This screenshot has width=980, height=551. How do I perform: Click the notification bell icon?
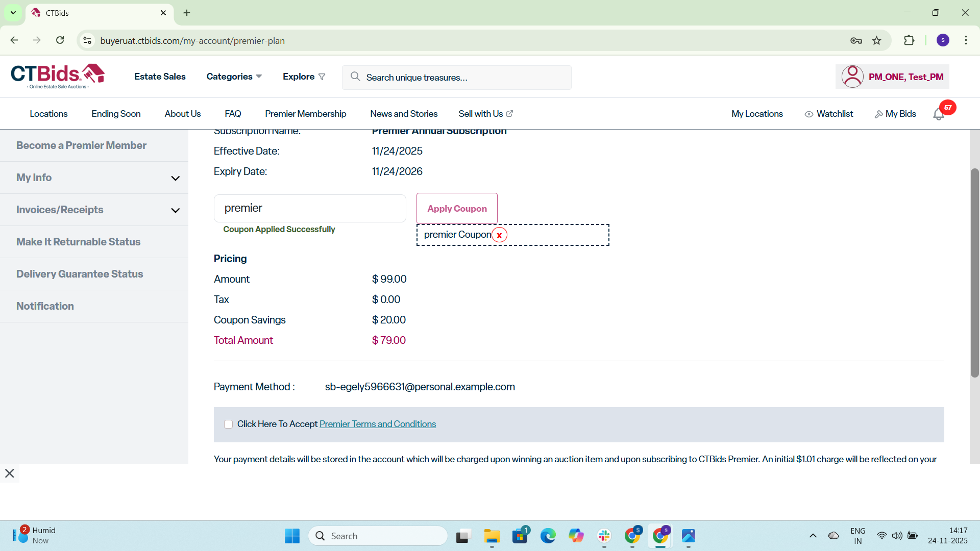(938, 115)
